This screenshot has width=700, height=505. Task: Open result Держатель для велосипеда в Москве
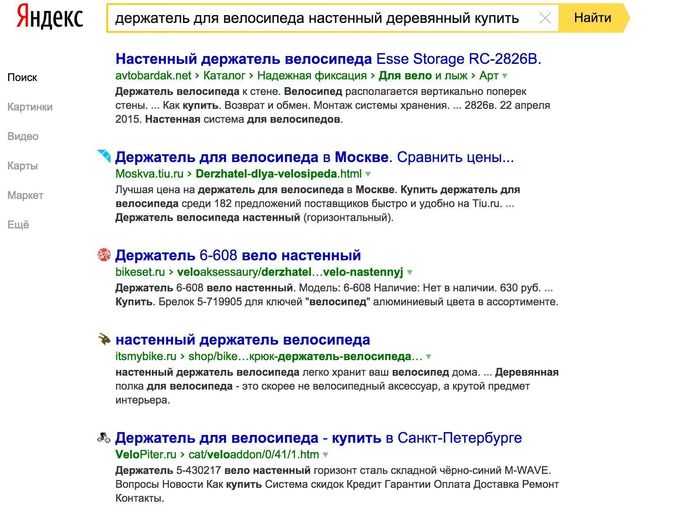pyautogui.click(x=315, y=157)
